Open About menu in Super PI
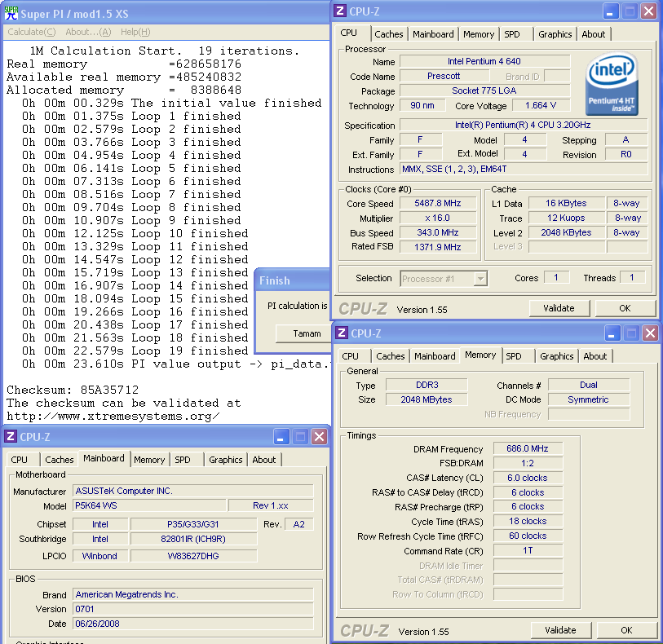Image resolution: width=663 pixels, height=644 pixels. pyautogui.click(x=88, y=32)
